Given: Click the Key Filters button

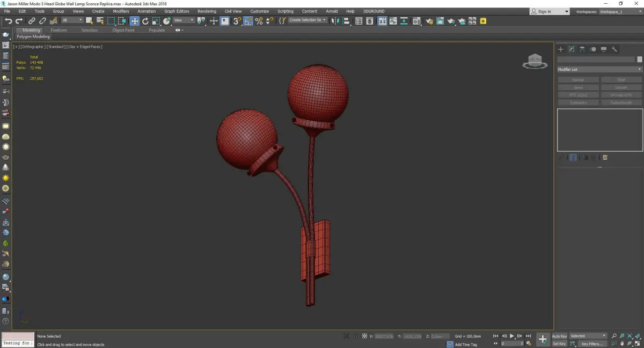Looking at the screenshot, I should [591, 344].
